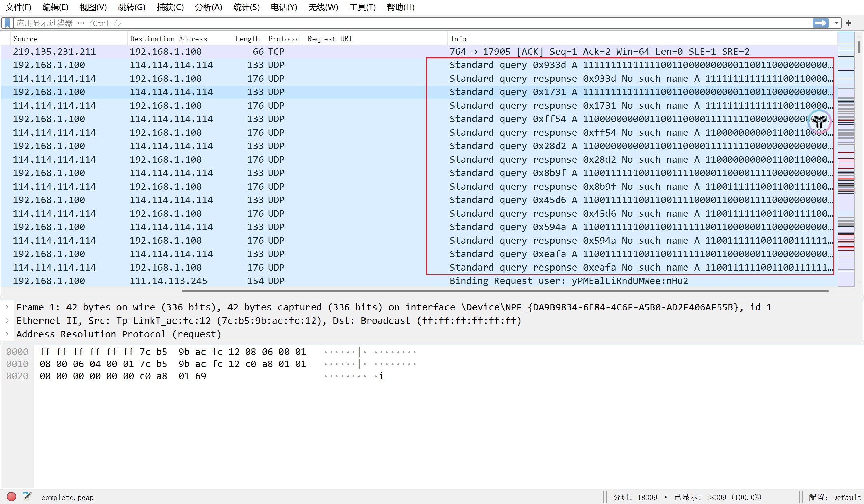Expand the Frame 1 details tree
Screen dimensions: 864x504
(7, 307)
